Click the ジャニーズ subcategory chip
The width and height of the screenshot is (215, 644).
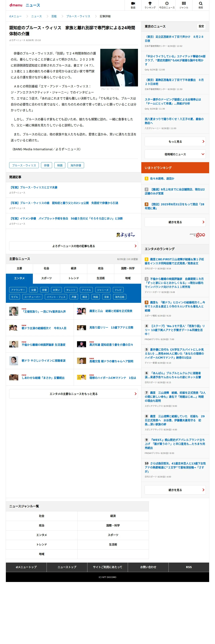pos(103,290)
